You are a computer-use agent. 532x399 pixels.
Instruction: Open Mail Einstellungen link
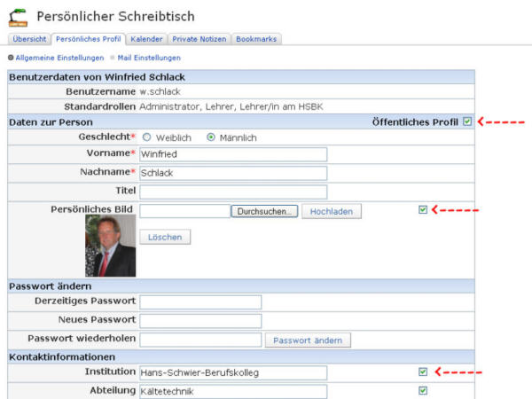coord(149,58)
